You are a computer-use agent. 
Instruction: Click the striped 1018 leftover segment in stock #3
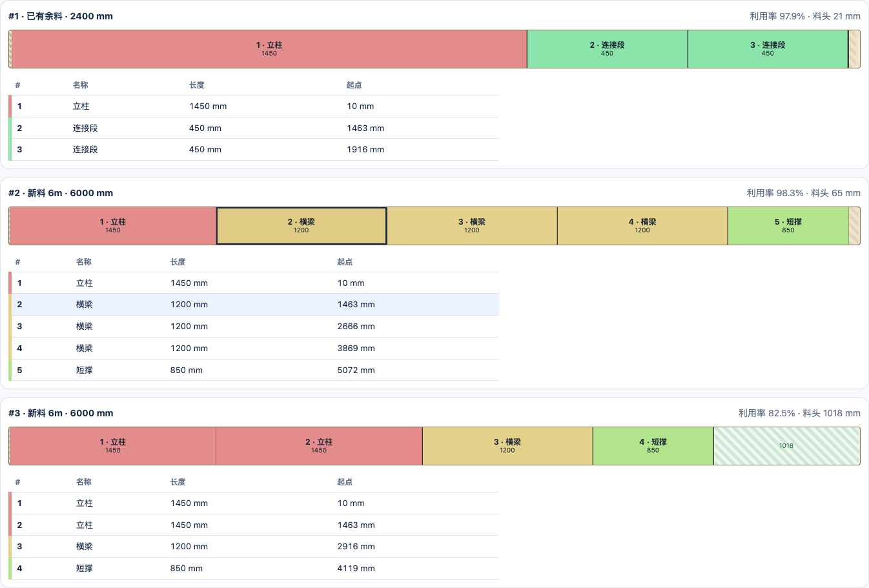click(786, 446)
